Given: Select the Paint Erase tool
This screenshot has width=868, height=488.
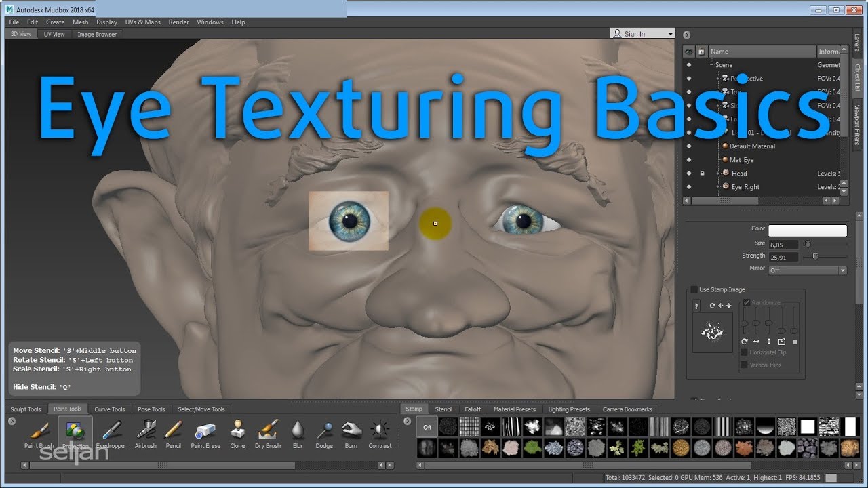Looking at the screenshot, I should click(x=205, y=434).
